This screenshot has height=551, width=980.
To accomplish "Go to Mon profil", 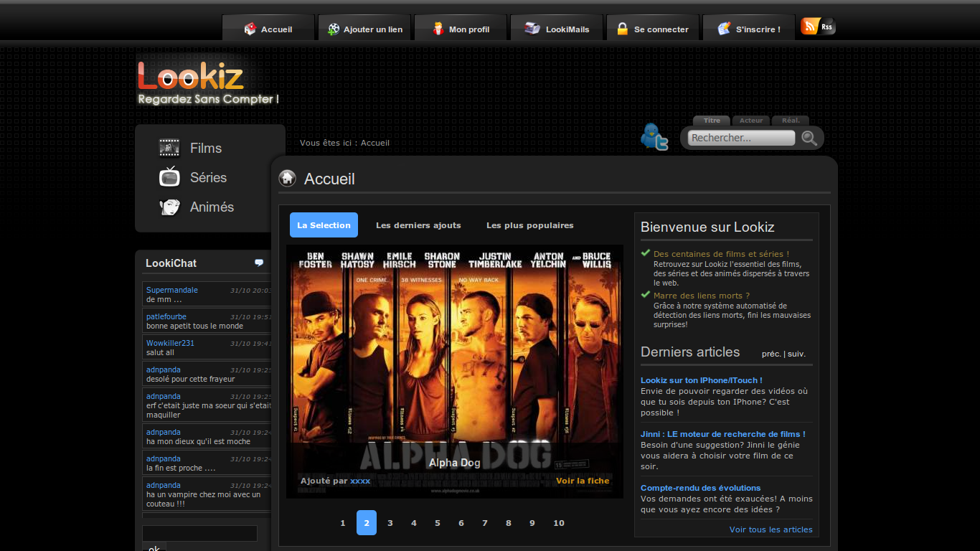I will (x=461, y=29).
